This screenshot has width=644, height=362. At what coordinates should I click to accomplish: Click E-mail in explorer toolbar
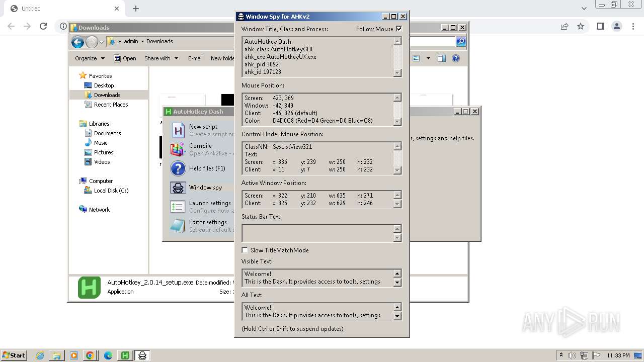(x=195, y=58)
